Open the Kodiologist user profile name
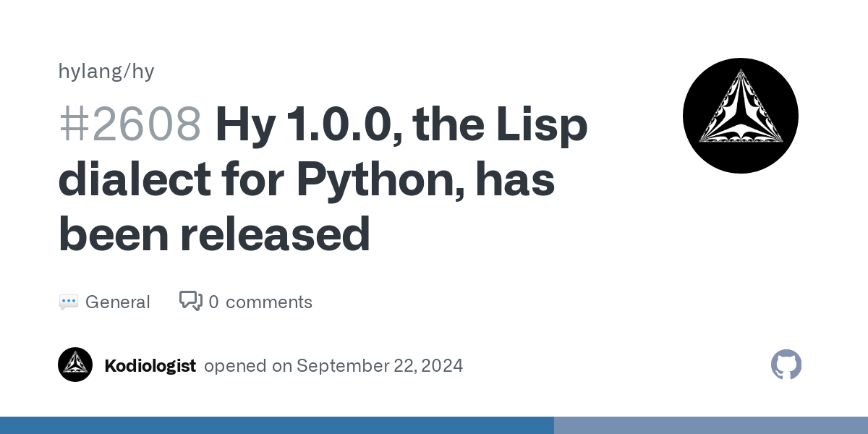This screenshot has width=868, height=434. [x=150, y=366]
